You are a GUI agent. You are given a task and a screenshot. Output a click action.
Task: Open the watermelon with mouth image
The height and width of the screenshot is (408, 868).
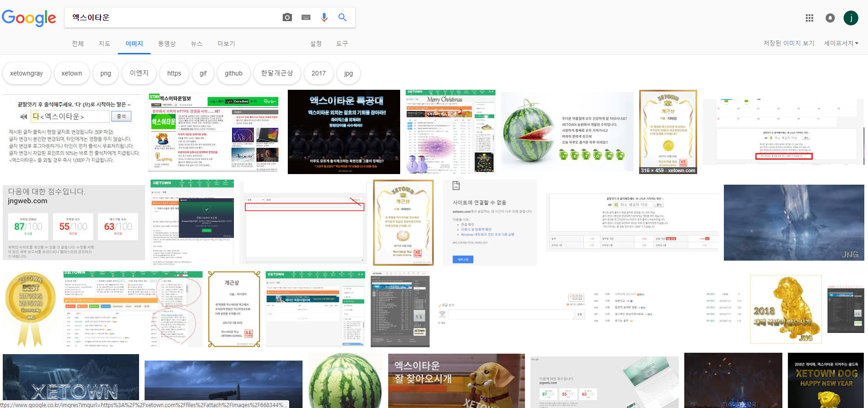click(567, 132)
